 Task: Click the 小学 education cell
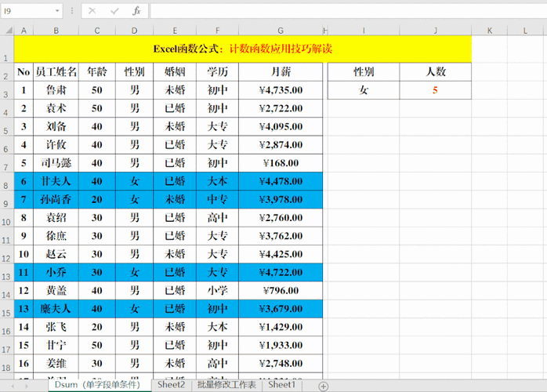(x=217, y=290)
